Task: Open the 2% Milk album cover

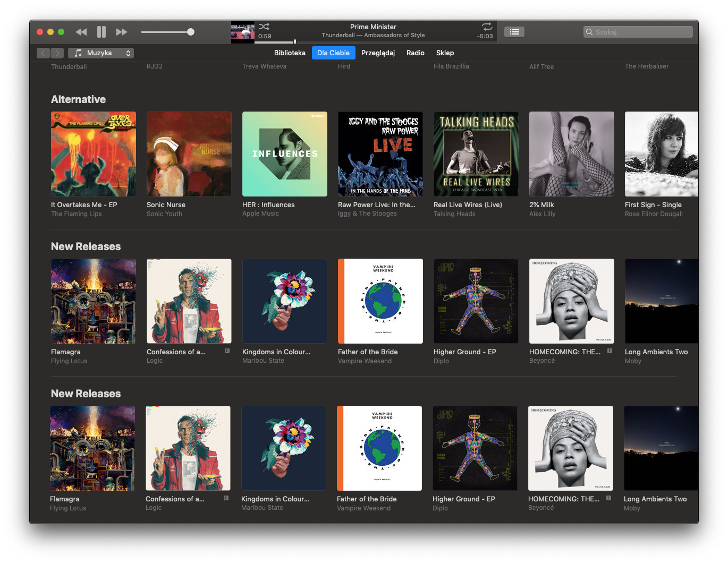Action: point(572,154)
